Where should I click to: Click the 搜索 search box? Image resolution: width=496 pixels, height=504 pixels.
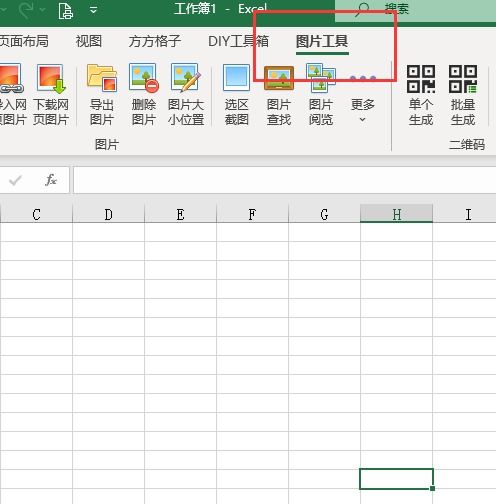[415, 10]
